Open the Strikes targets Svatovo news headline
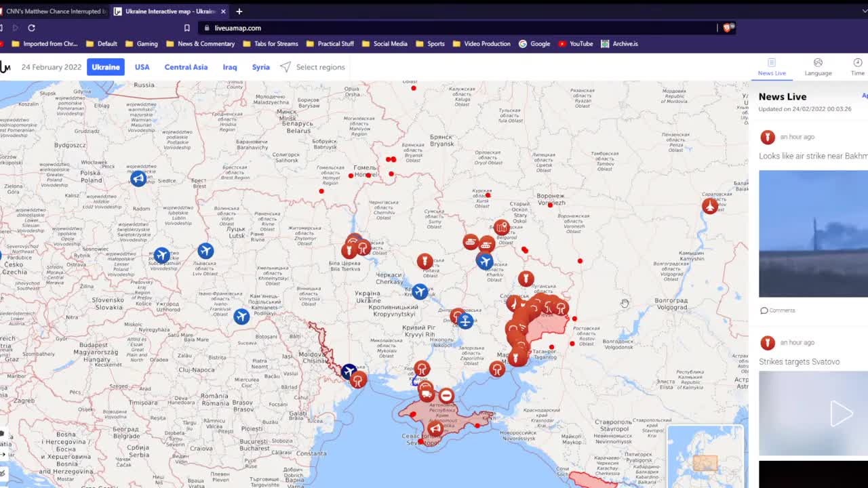This screenshot has width=868, height=488. tap(799, 362)
